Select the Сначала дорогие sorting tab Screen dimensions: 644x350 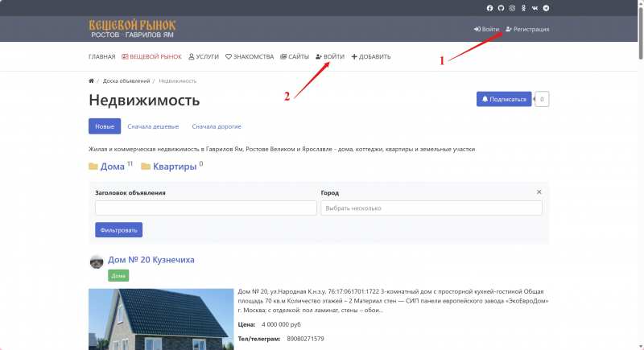217,126
